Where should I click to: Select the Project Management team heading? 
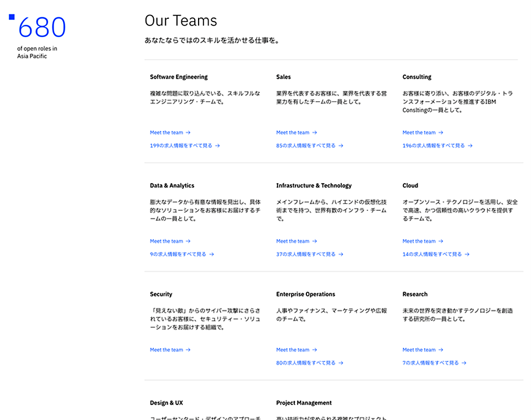pos(304,403)
